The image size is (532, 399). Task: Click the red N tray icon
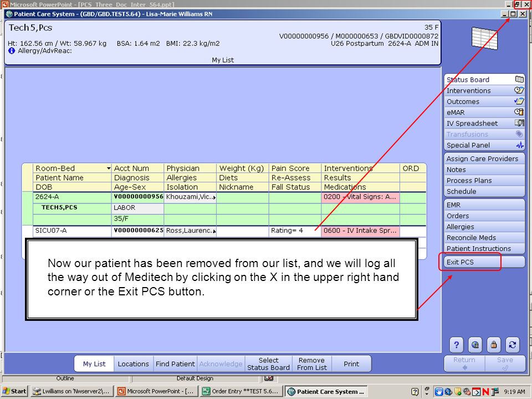point(485,392)
